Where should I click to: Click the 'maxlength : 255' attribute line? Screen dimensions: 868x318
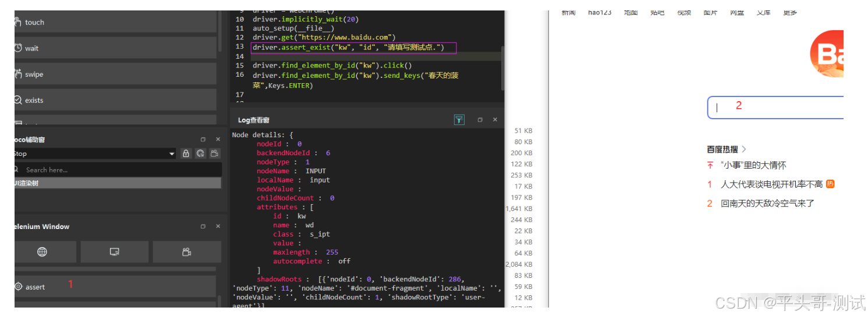[306, 252]
